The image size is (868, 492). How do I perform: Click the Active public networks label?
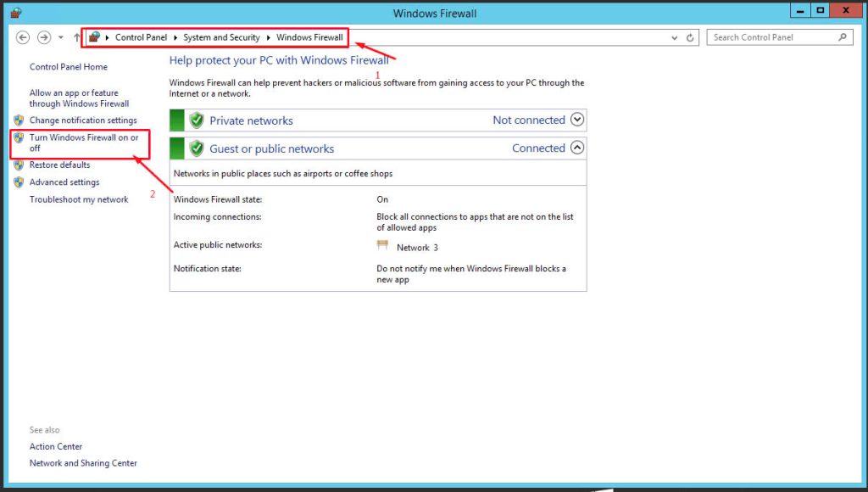[218, 245]
